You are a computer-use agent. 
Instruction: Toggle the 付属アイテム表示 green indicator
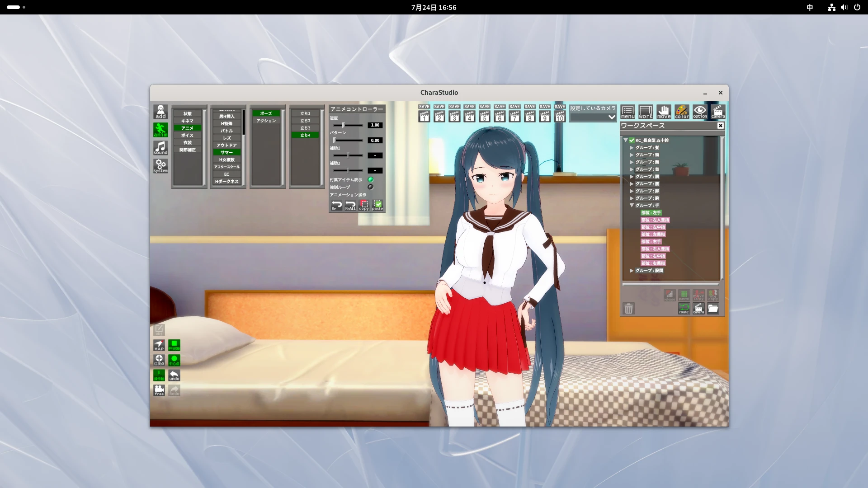[x=371, y=180]
